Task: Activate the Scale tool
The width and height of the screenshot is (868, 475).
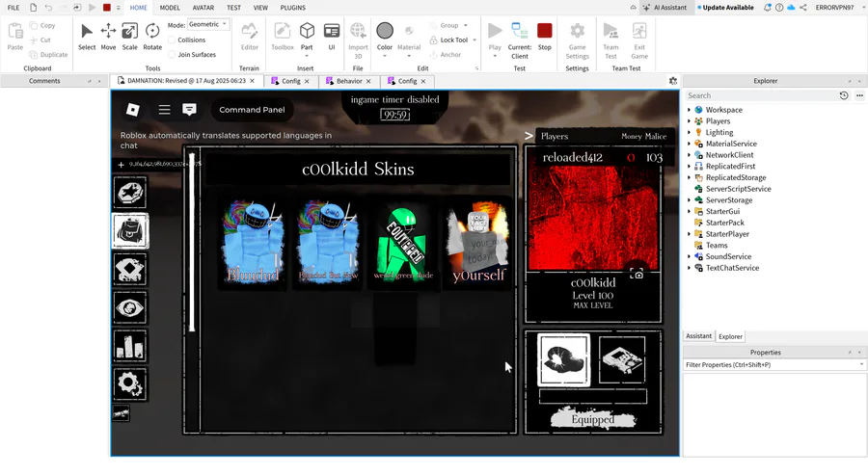Action: coord(129,37)
